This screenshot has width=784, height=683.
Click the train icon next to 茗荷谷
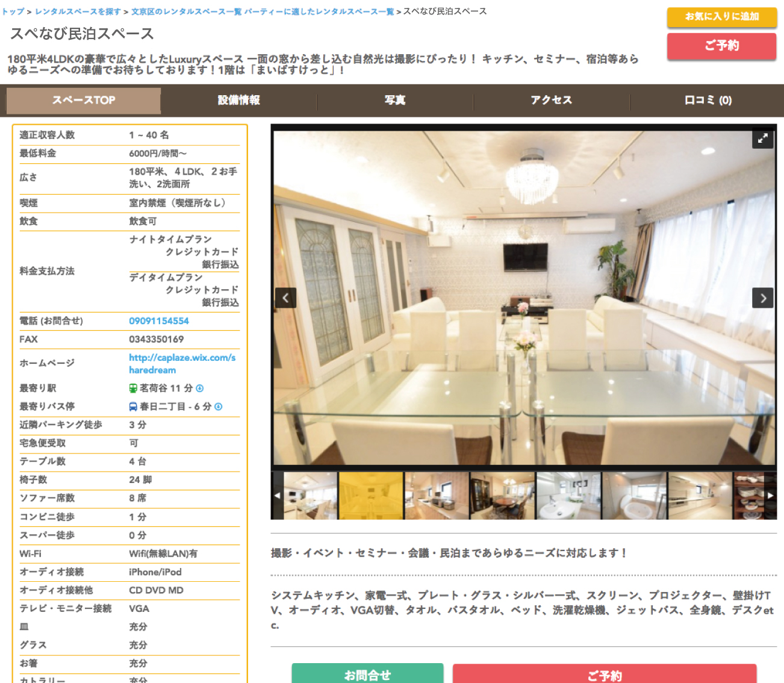point(133,388)
